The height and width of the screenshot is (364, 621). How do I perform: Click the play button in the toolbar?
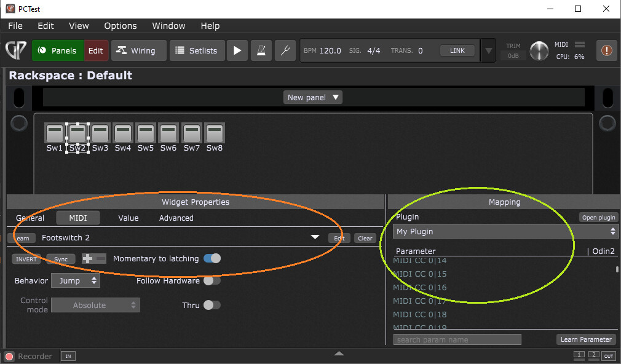click(x=237, y=50)
